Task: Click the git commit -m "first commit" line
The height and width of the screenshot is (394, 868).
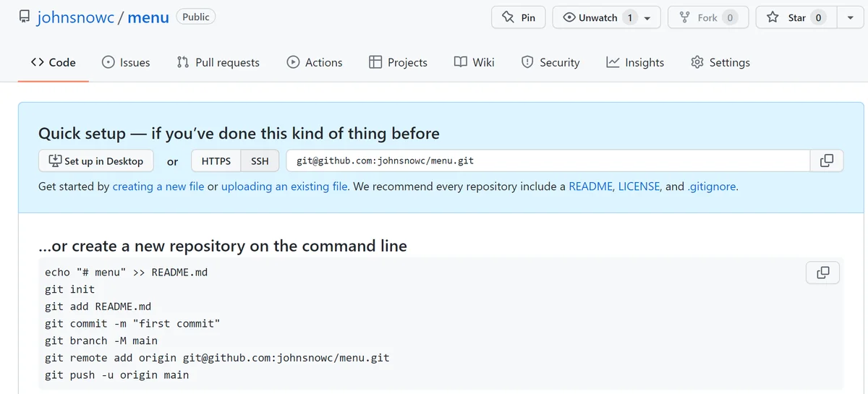Action: click(x=132, y=324)
